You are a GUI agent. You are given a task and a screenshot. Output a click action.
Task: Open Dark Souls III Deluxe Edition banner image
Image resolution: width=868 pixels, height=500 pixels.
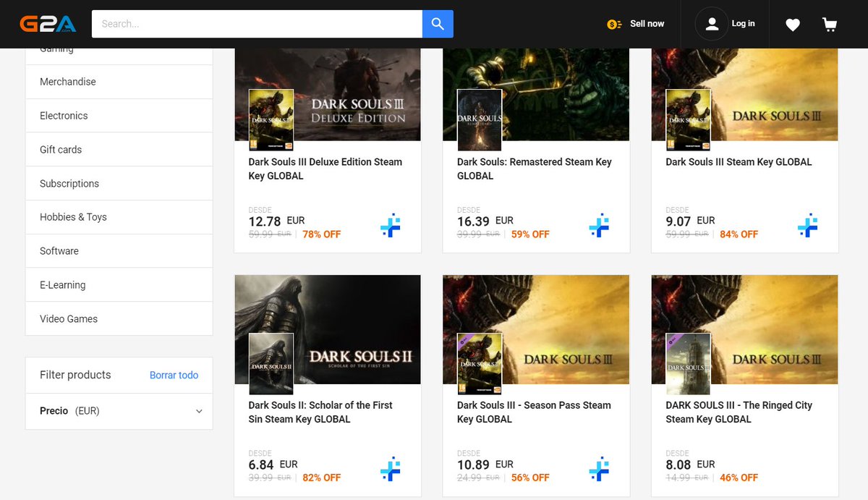tap(328, 95)
